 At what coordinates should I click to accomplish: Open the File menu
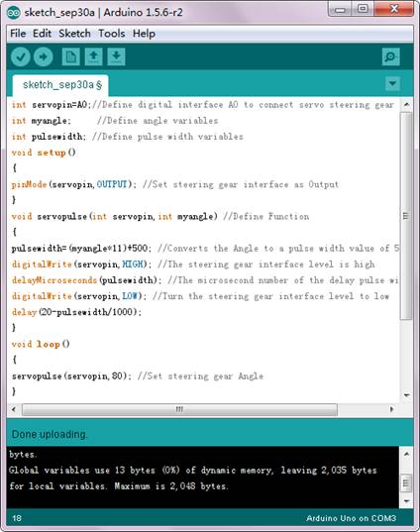[x=18, y=34]
